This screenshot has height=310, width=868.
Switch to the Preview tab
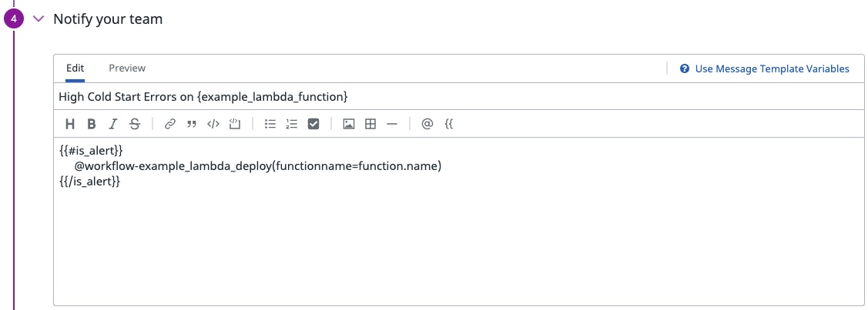[x=127, y=68]
